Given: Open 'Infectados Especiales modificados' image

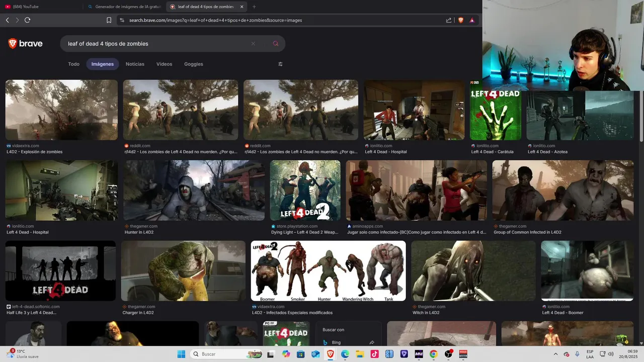Looking at the screenshot, I should click(328, 270).
